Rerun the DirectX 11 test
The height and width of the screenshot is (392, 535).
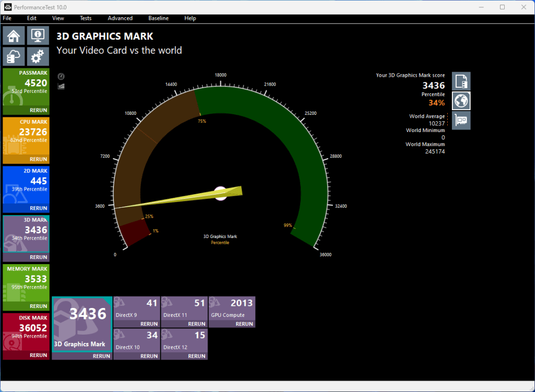tap(197, 324)
